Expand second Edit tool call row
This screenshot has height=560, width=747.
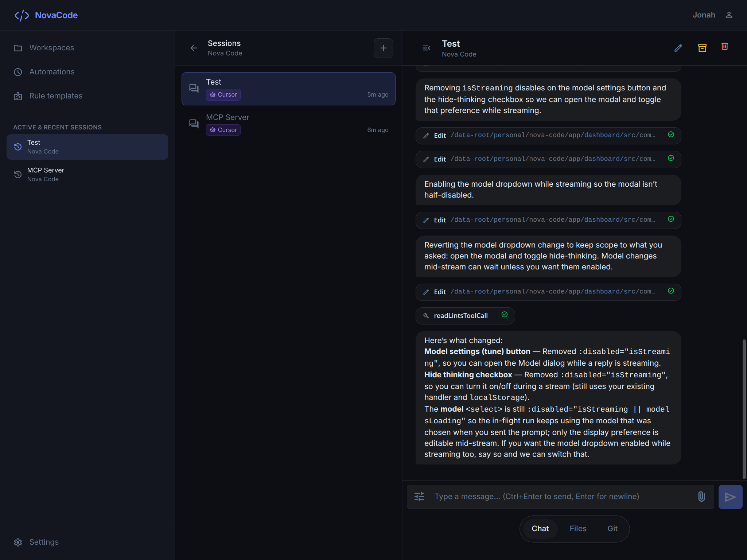[548, 159]
